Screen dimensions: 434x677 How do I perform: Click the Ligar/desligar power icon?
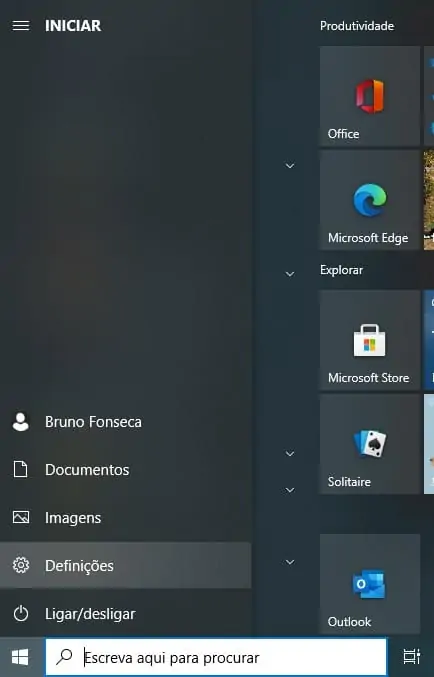click(x=21, y=614)
